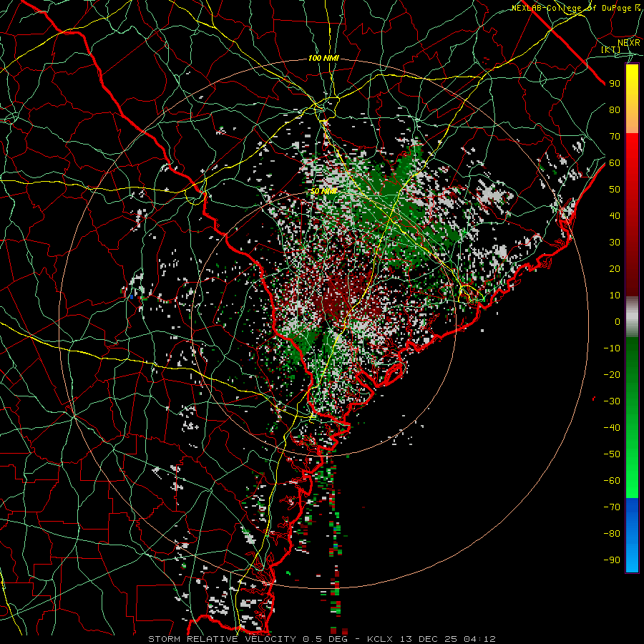Click the -80 value on the velocity scale
The image size is (644, 644).
tap(612, 534)
